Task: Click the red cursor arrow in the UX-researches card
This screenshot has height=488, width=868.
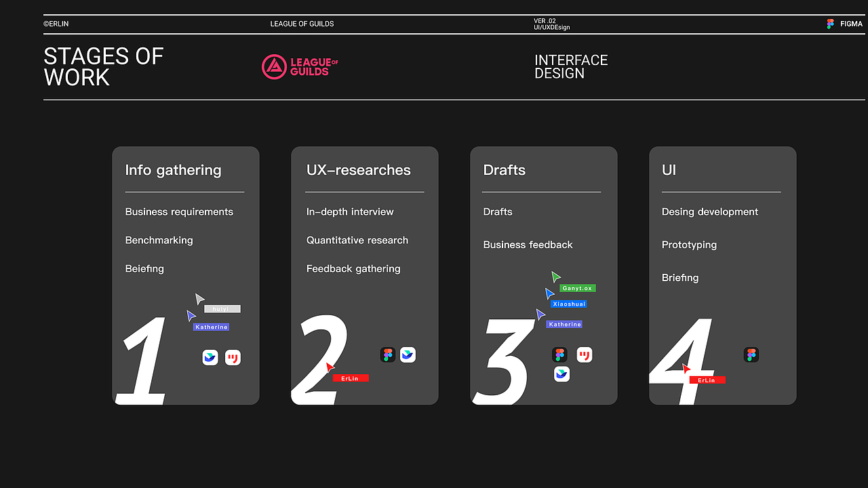Action: click(330, 367)
